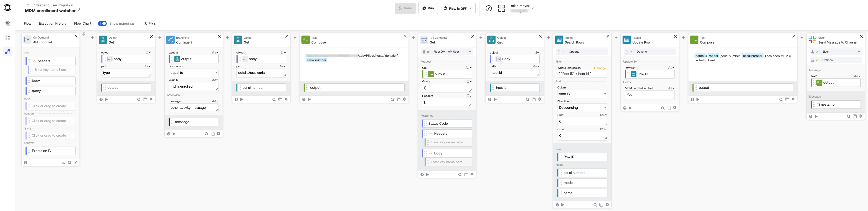This screenshot has height=211, width=868.
Task: Click the help question mark in the top bar
Action: (489, 8)
